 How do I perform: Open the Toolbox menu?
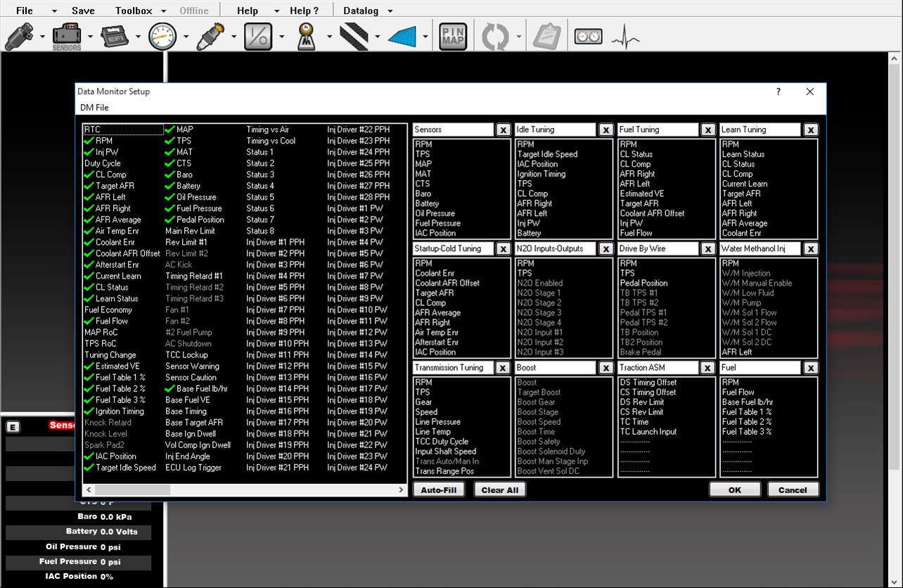pyautogui.click(x=134, y=11)
